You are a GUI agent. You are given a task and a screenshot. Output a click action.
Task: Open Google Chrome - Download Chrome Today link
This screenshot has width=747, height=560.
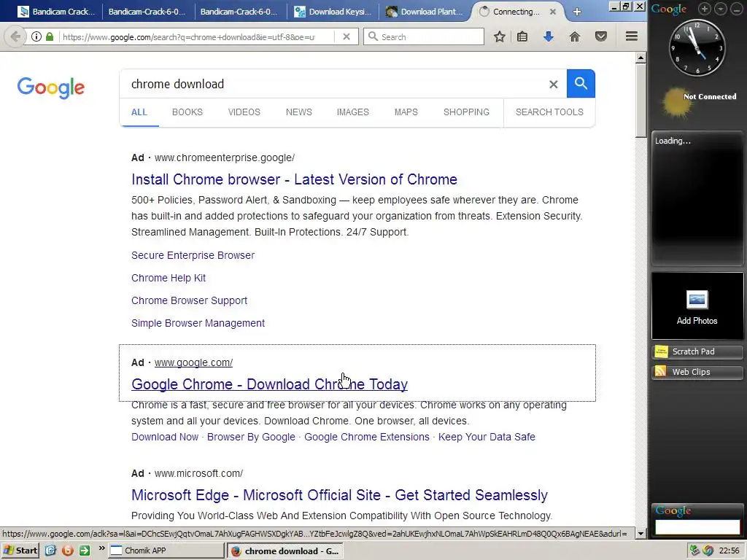coord(270,384)
